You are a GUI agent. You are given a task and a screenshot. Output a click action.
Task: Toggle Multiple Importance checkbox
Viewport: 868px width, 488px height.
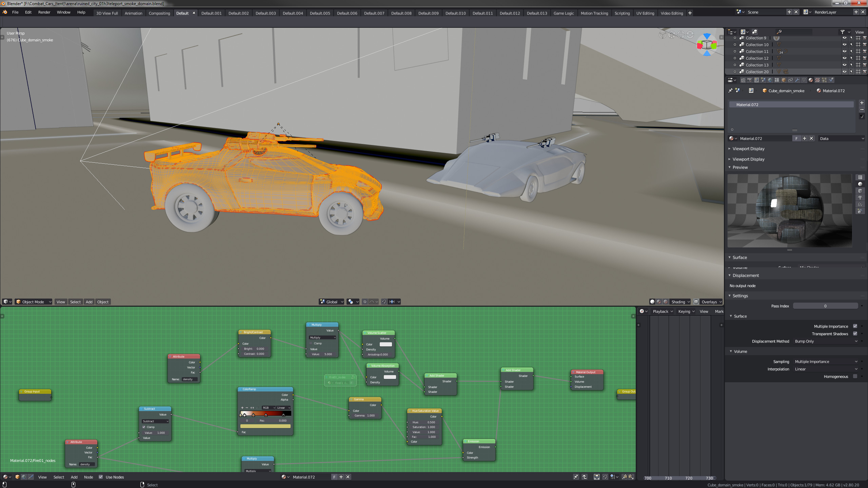coord(855,326)
